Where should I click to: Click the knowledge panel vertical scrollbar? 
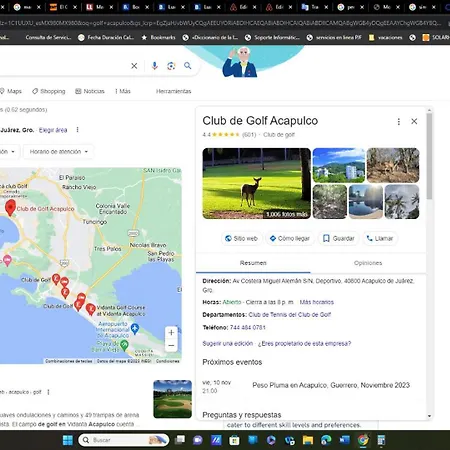[x=429, y=156]
